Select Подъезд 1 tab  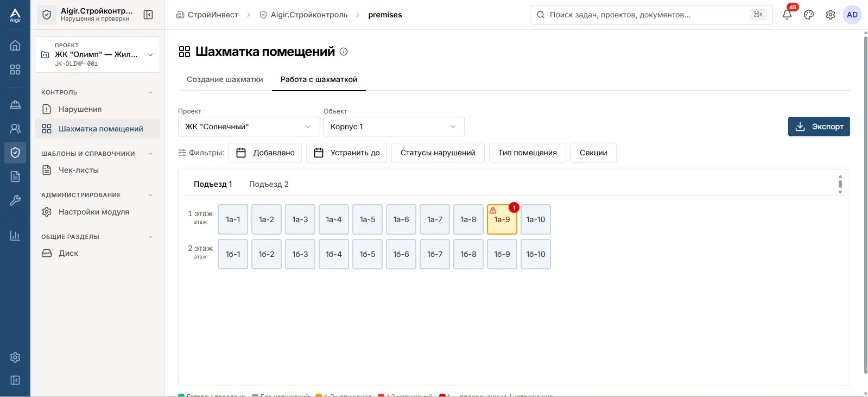click(213, 184)
